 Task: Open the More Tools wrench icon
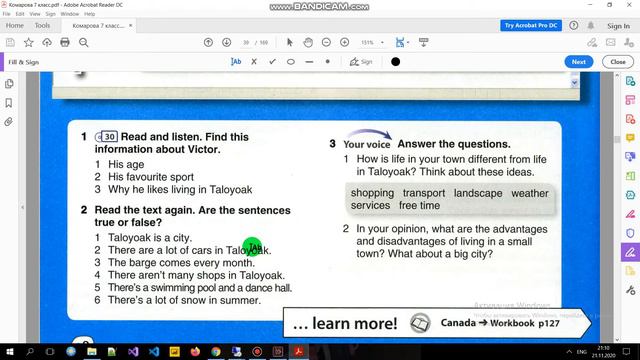coord(630,290)
